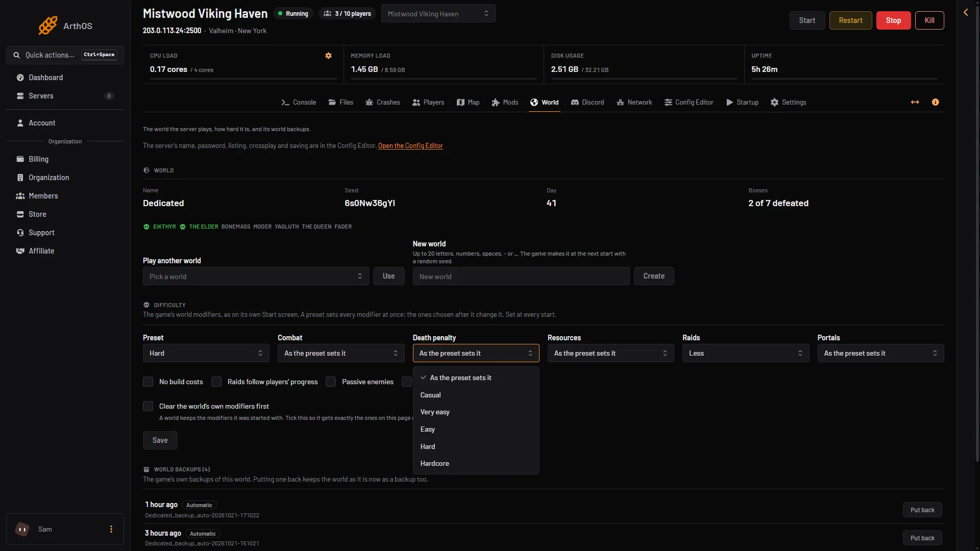Click the Account person icon in the sidebar
Viewport: 980px width, 551px height.
coord(20,123)
